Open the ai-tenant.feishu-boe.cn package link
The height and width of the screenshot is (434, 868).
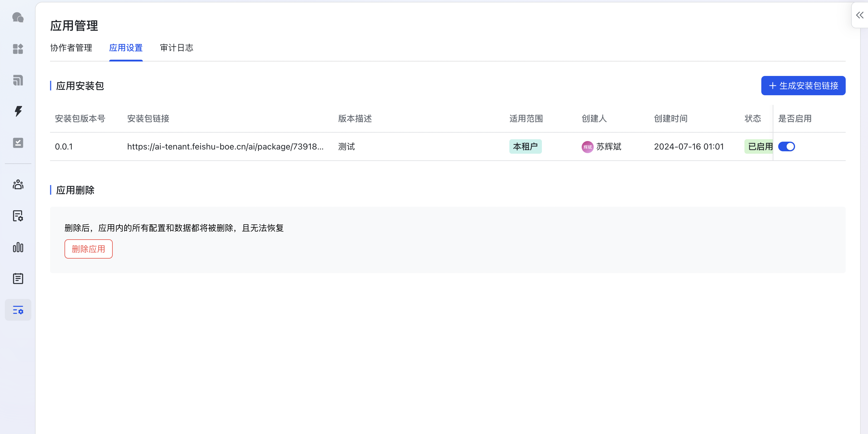pyautogui.click(x=225, y=146)
